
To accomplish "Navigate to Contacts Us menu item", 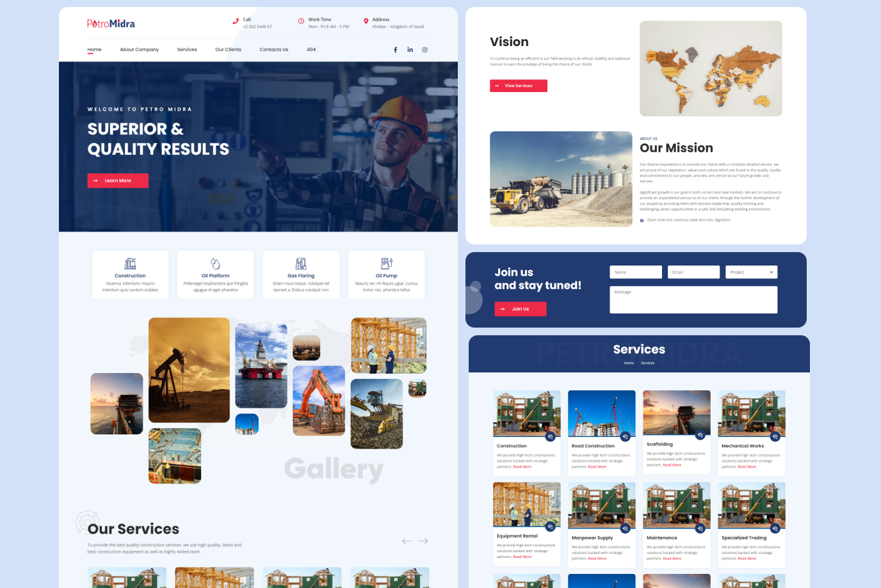I will [x=273, y=50].
